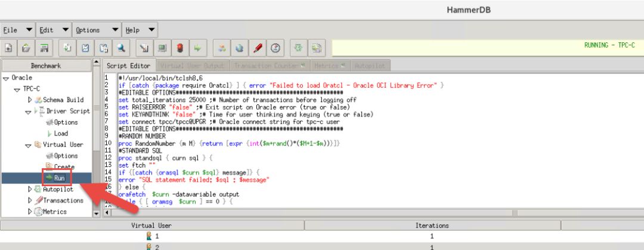The width and height of the screenshot is (644, 250).
Task: Select Run under Virtual User
Action: point(58,178)
